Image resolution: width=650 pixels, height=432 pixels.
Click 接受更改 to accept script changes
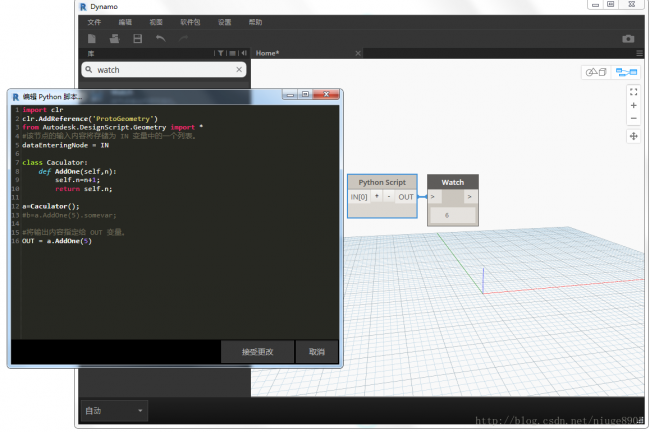[x=257, y=352]
